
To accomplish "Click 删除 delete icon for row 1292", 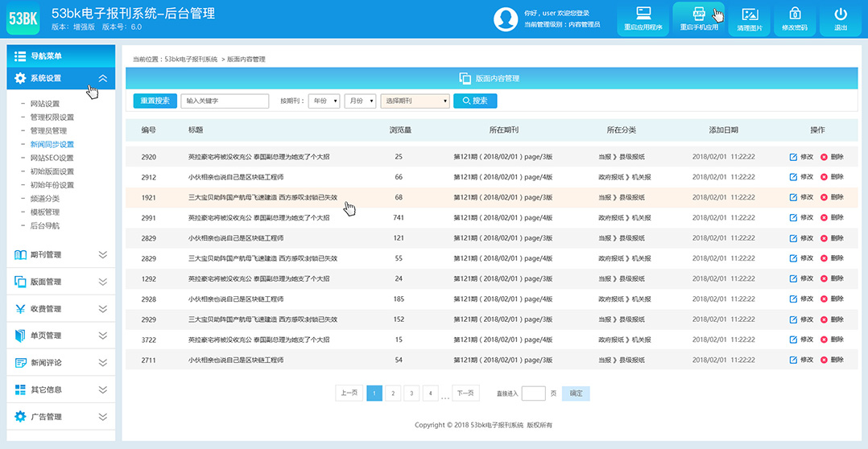I will click(824, 278).
